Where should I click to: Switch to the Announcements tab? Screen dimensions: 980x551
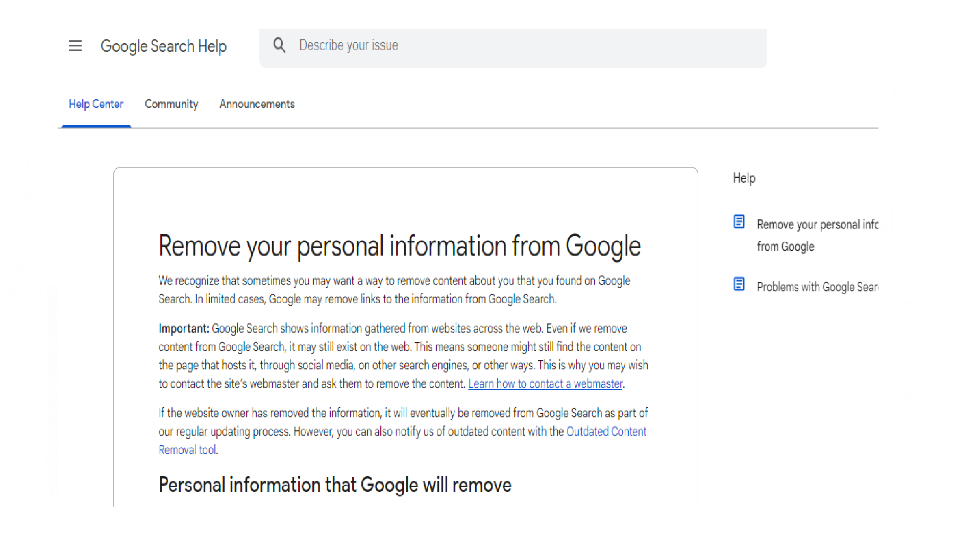click(257, 104)
